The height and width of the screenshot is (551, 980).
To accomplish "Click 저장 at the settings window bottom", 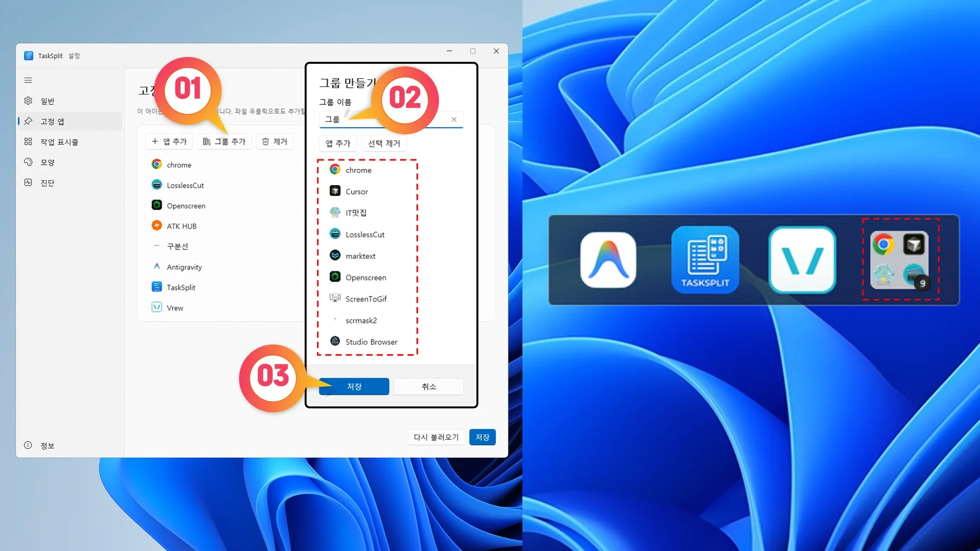I will 482,437.
